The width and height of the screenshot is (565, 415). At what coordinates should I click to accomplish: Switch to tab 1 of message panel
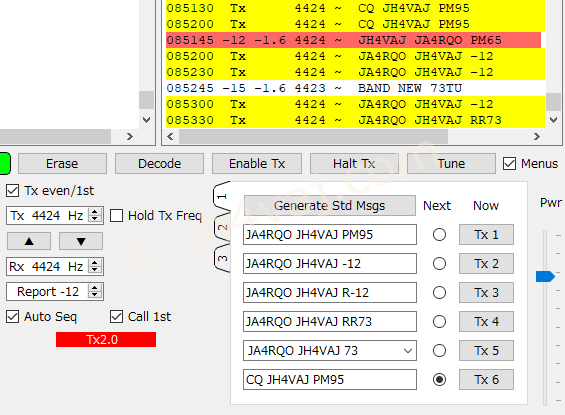(x=222, y=196)
